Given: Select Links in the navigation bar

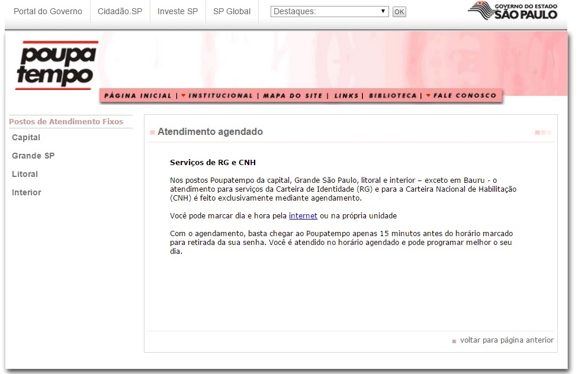Looking at the screenshot, I should [346, 96].
